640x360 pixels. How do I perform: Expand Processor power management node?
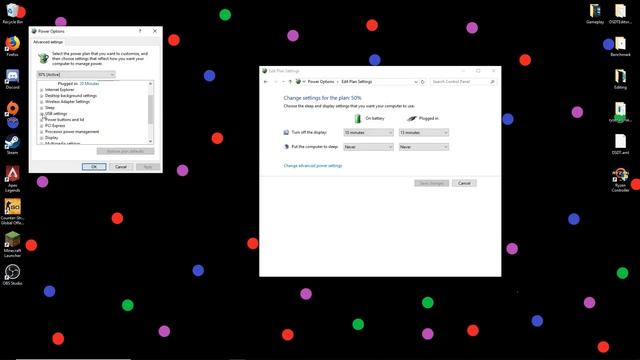[x=41, y=132]
